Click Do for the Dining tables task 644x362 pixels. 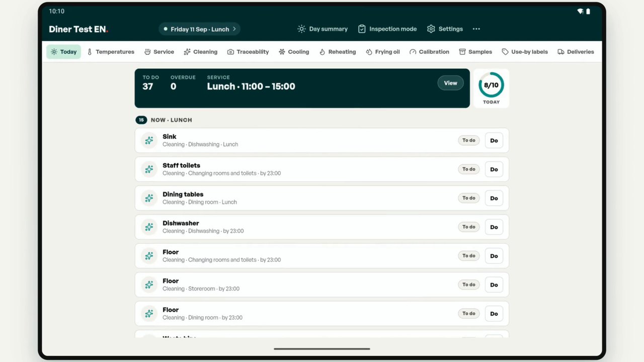click(494, 198)
